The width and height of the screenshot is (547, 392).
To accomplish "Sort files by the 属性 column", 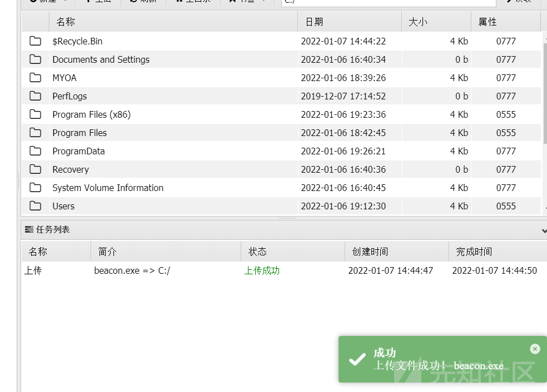I will [x=506, y=22].
